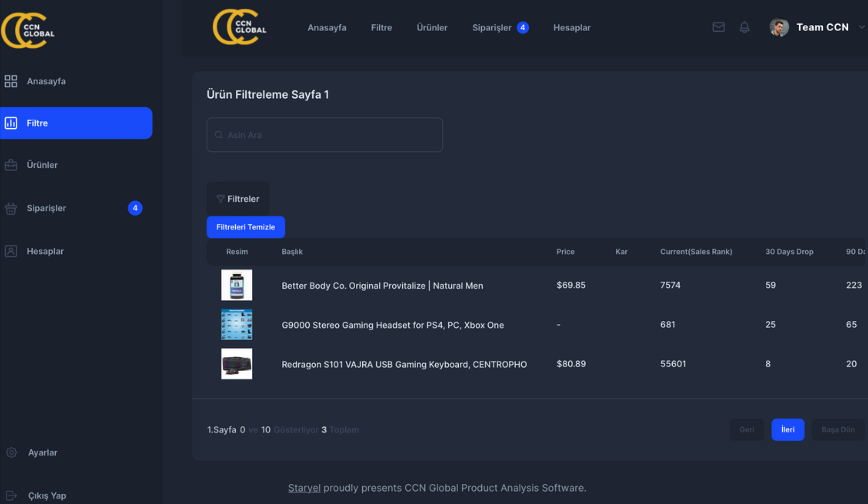
Task: Click sales rank value 681
Action: click(x=668, y=325)
